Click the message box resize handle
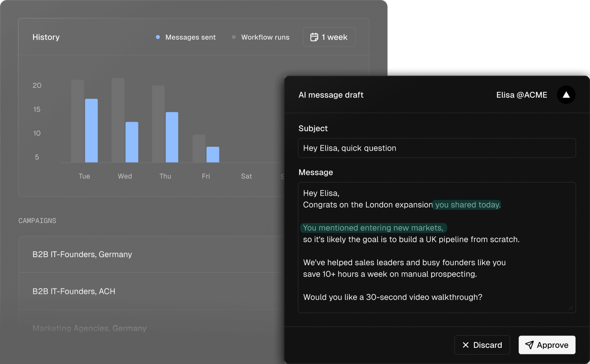This screenshot has height=364, width=590. [570, 307]
